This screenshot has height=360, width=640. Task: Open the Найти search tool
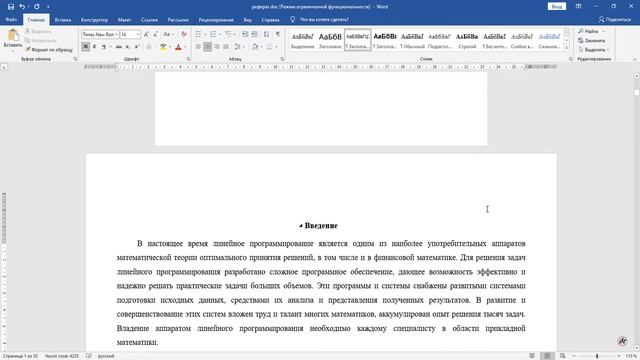589,31
